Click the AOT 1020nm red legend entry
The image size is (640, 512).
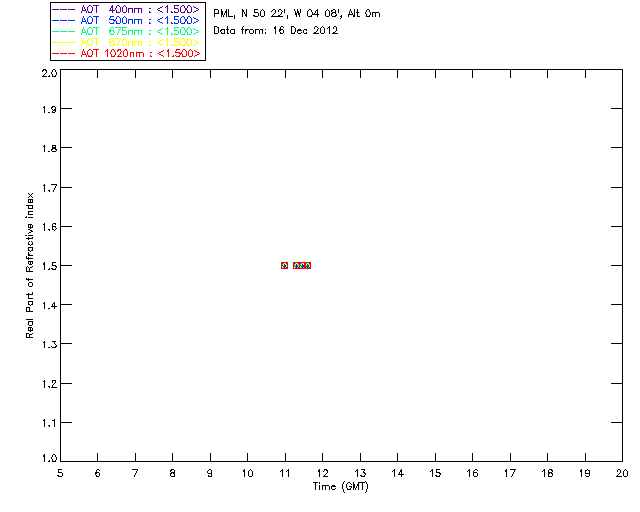[126, 53]
